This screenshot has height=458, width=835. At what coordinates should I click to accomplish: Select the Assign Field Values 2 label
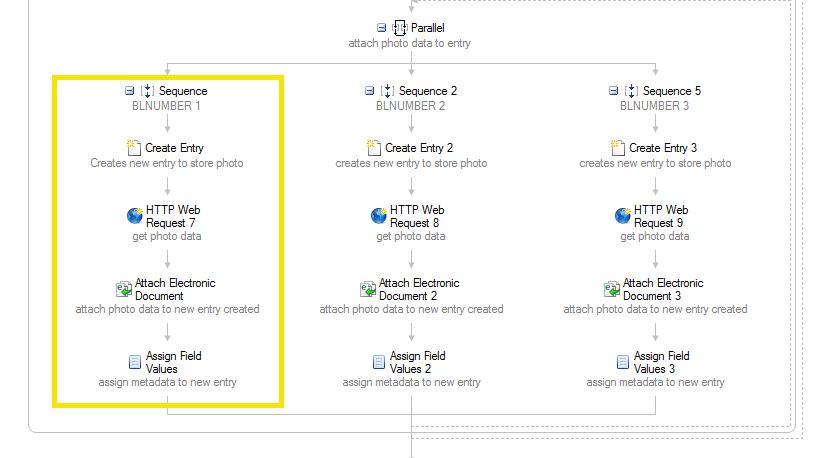tap(418, 362)
